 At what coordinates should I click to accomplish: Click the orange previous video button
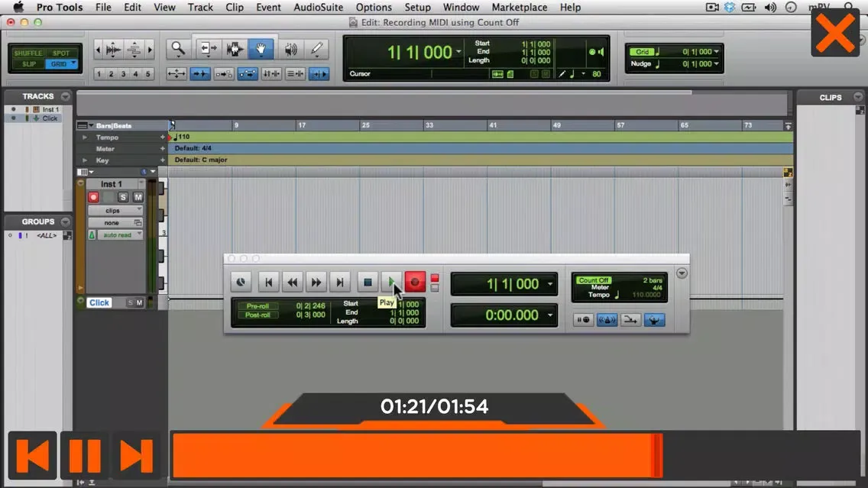[32, 455]
